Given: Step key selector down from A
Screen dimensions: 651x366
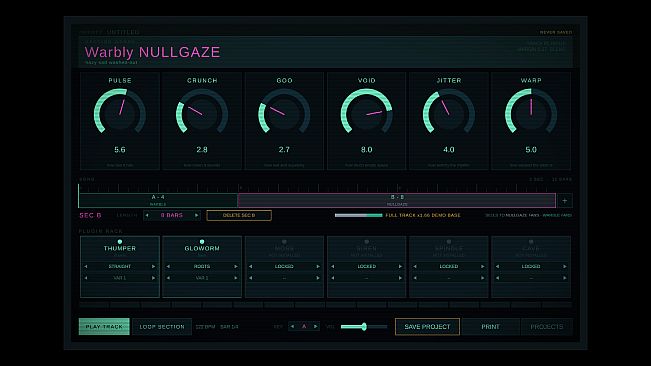Looking at the screenshot, I should click(292, 327).
